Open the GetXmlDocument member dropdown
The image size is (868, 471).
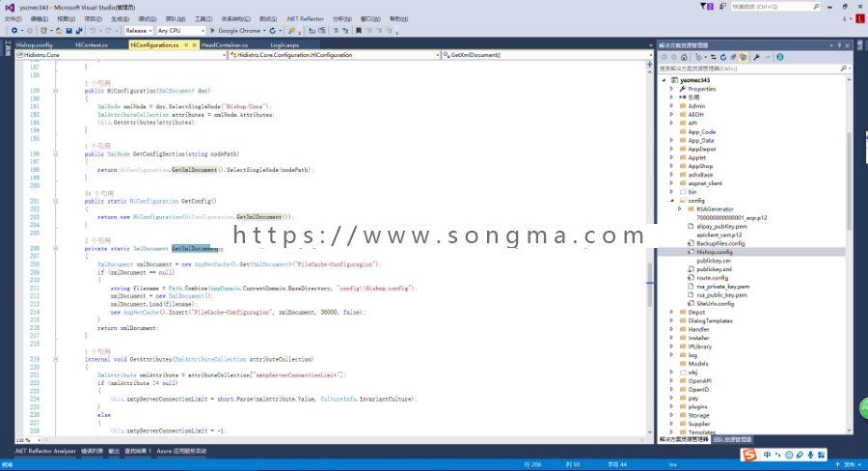pos(548,55)
